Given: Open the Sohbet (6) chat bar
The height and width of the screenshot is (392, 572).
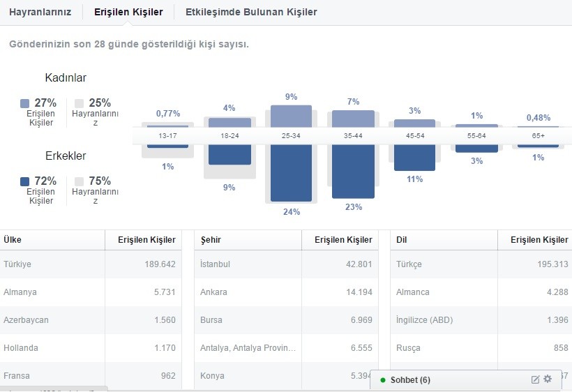Looking at the screenshot, I should 465,380.
